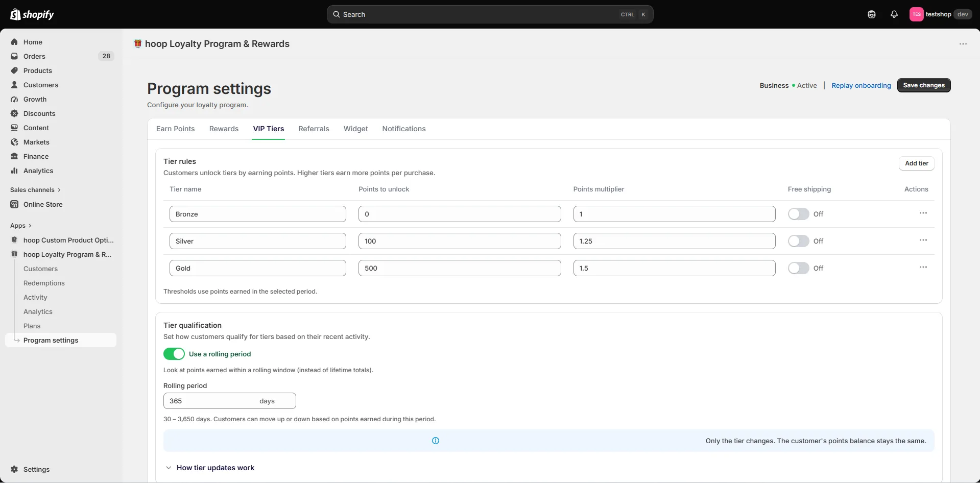
Task: Switch to Earn Points tab
Action: coord(175,129)
